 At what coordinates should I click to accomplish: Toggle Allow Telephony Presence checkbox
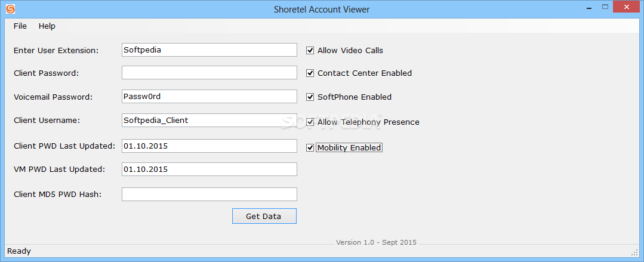click(x=310, y=122)
